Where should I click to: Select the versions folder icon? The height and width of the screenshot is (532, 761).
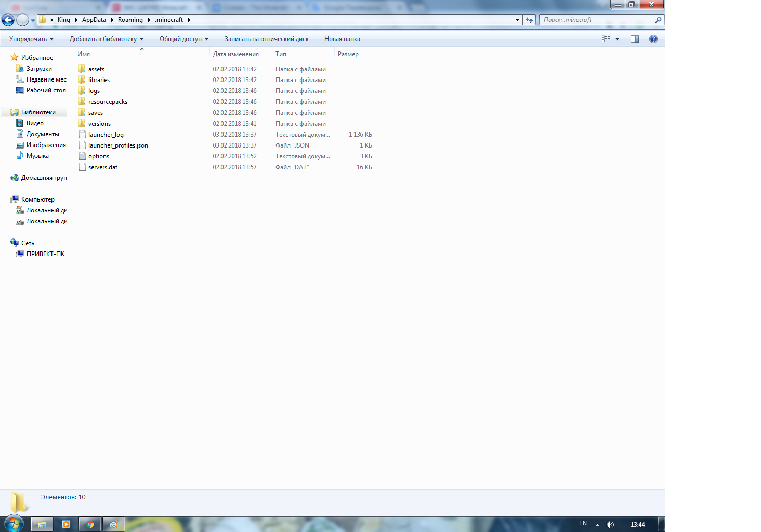tap(82, 123)
